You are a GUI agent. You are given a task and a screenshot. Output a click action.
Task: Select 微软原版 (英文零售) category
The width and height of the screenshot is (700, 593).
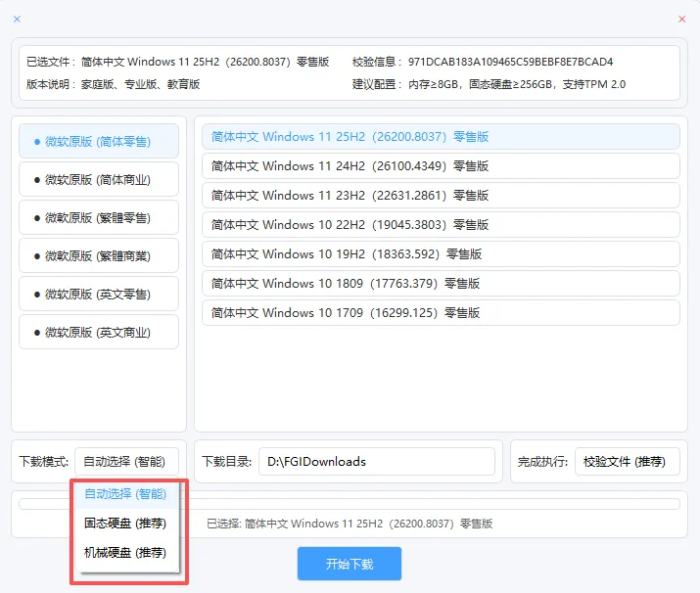pyautogui.click(x=99, y=294)
